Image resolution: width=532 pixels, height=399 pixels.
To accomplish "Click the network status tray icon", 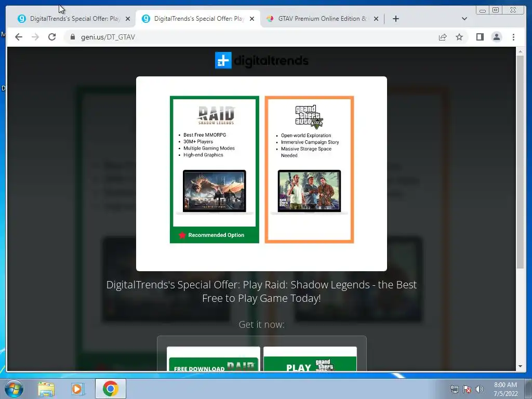I will click(x=454, y=389).
